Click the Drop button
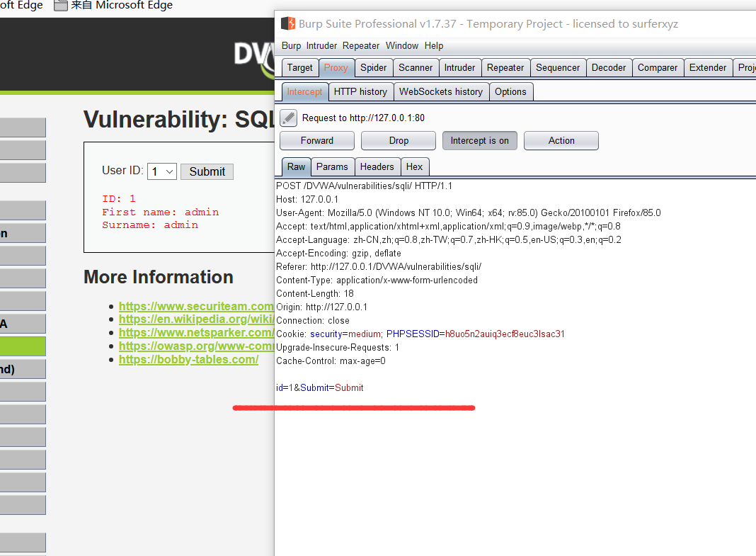Viewport: 756px width, 556px height. (x=398, y=140)
